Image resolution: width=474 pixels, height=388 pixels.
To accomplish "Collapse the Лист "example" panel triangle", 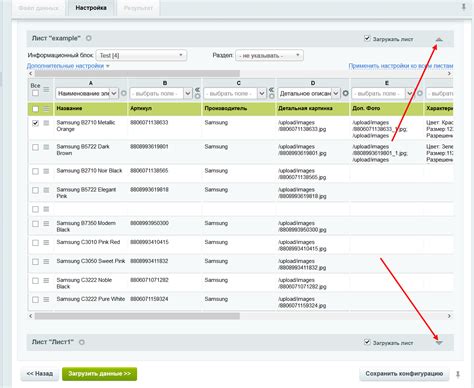I will pyautogui.click(x=439, y=39).
